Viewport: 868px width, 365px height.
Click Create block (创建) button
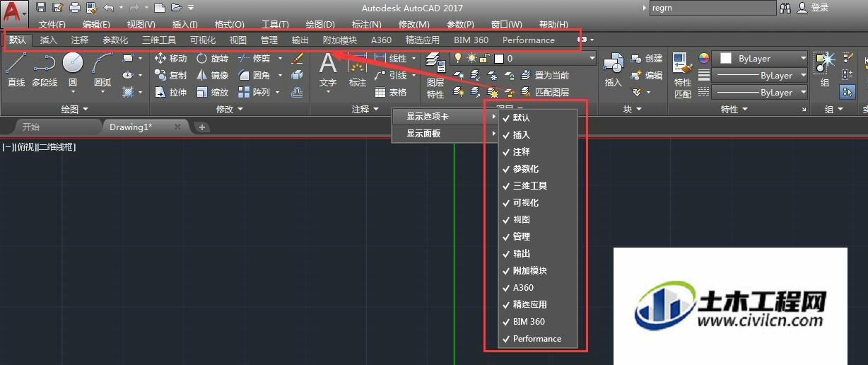coord(646,59)
